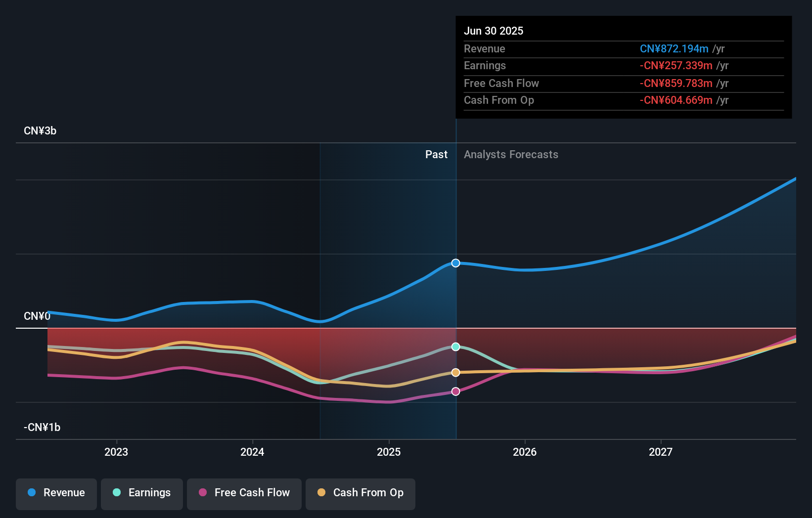
Task: Toggle the Free Cash Flow legend dot
Action: [x=203, y=493]
